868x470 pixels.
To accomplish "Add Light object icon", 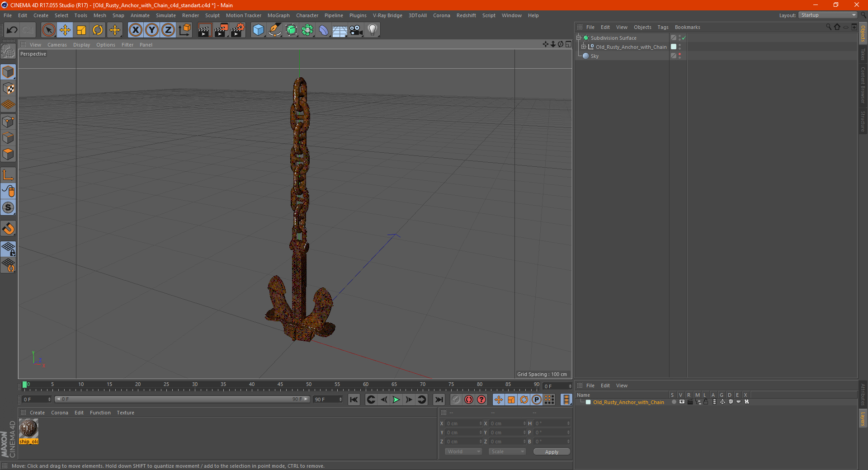I will pyautogui.click(x=373, y=30).
